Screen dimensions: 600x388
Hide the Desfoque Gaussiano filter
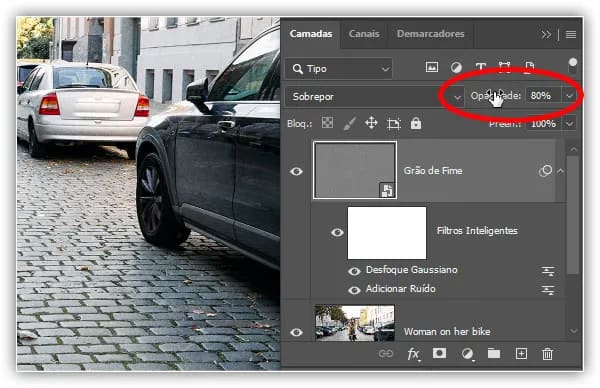pos(354,271)
